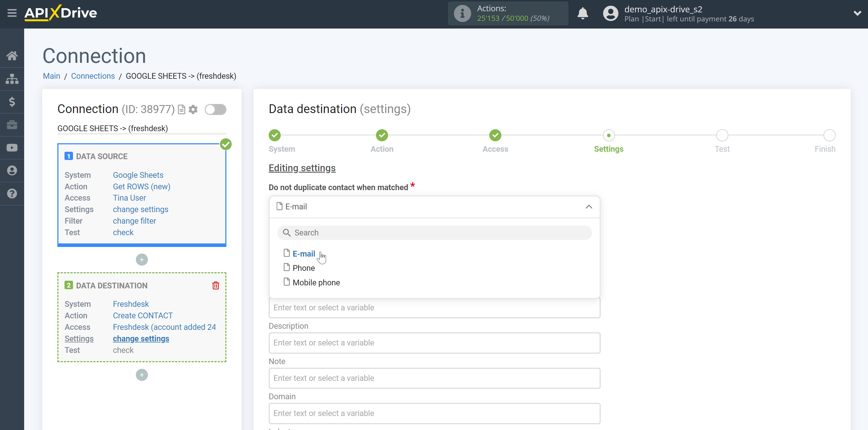The width and height of the screenshot is (868, 430).
Task: Select E-mail option in dropdown
Action: pyautogui.click(x=304, y=254)
